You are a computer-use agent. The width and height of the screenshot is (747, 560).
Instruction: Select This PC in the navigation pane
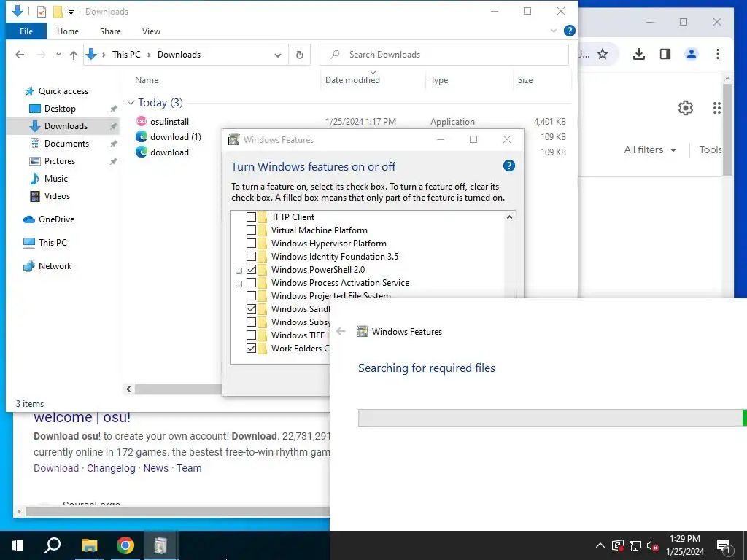tap(53, 243)
